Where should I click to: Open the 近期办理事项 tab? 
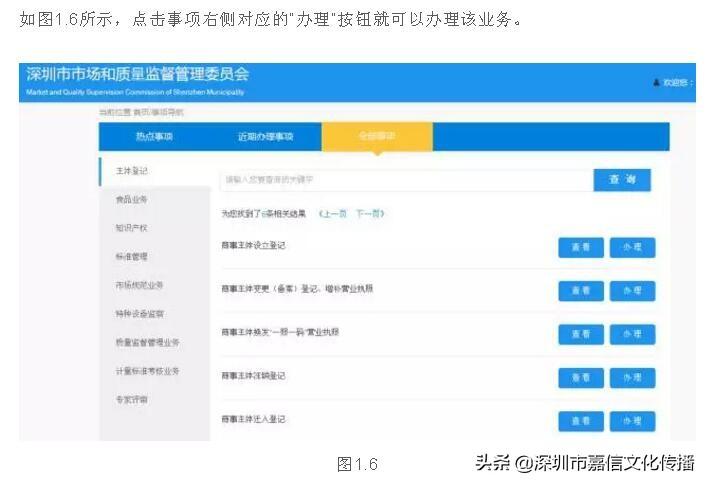coord(265,136)
